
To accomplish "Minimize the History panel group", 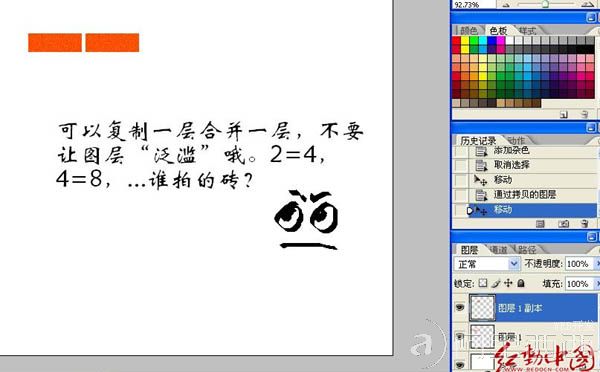I will pyautogui.click(x=592, y=127).
